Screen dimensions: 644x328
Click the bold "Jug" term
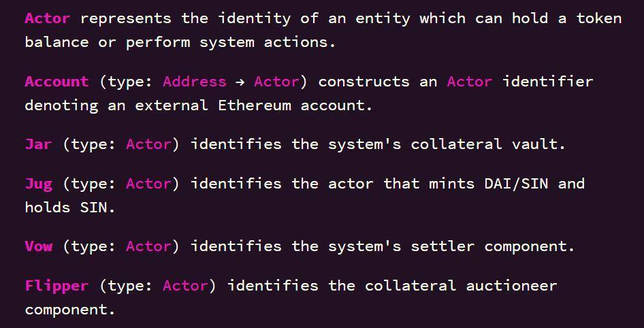click(38, 184)
